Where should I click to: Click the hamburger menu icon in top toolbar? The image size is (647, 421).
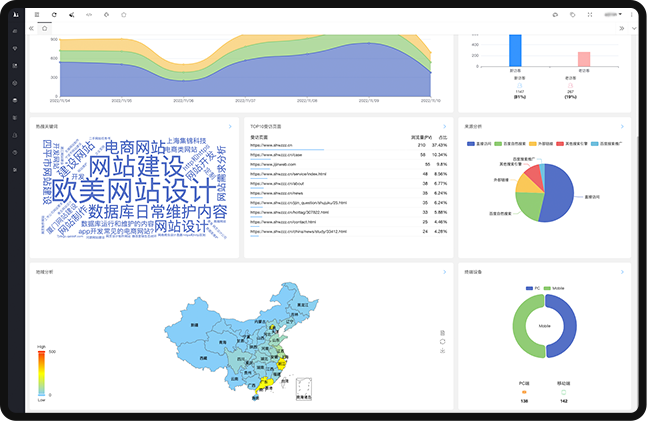click(x=37, y=15)
